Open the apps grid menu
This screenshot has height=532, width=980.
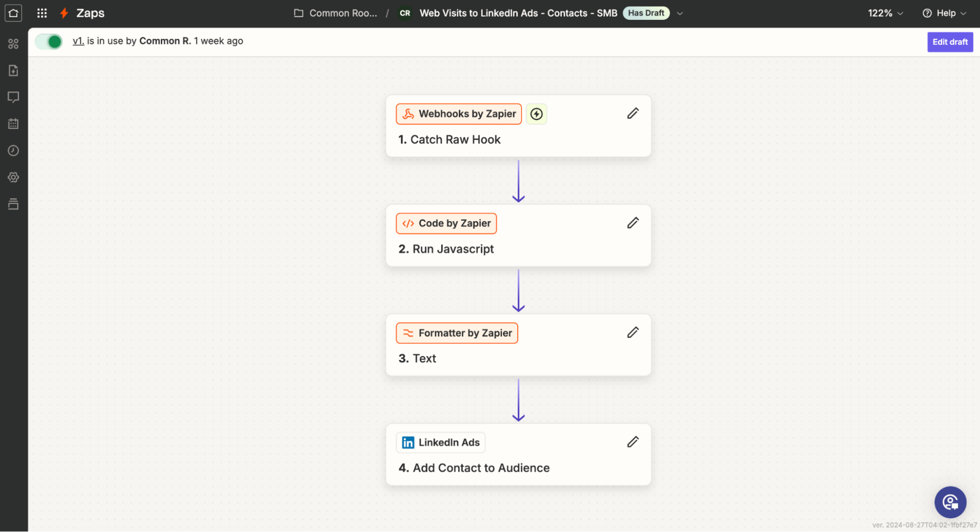click(42, 13)
